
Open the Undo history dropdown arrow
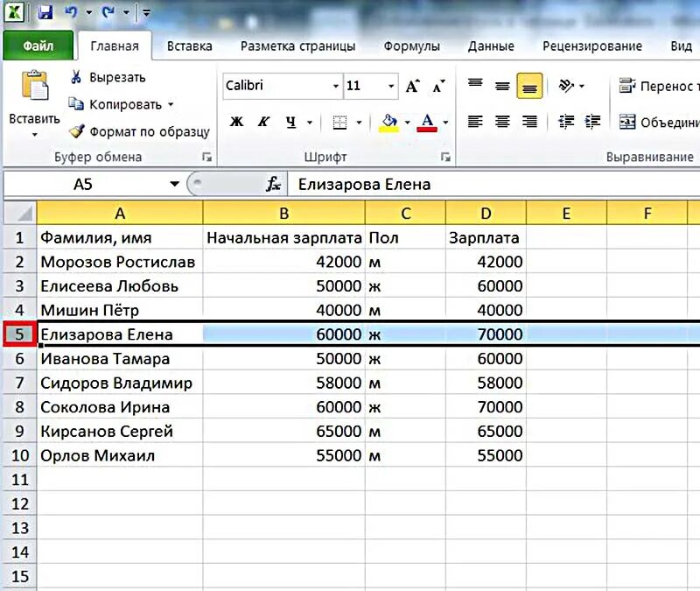(x=89, y=12)
